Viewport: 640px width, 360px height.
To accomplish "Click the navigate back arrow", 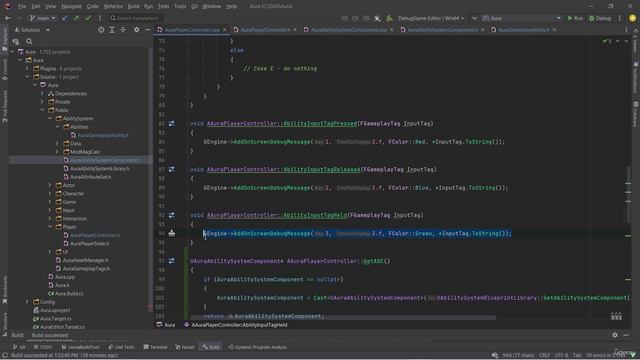I will click(x=8, y=18).
